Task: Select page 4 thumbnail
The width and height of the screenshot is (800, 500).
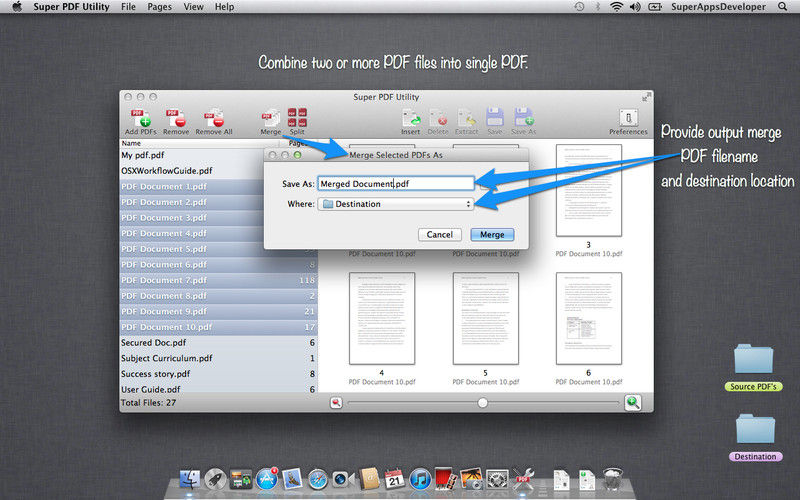Action: pyautogui.click(x=382, y=318)
